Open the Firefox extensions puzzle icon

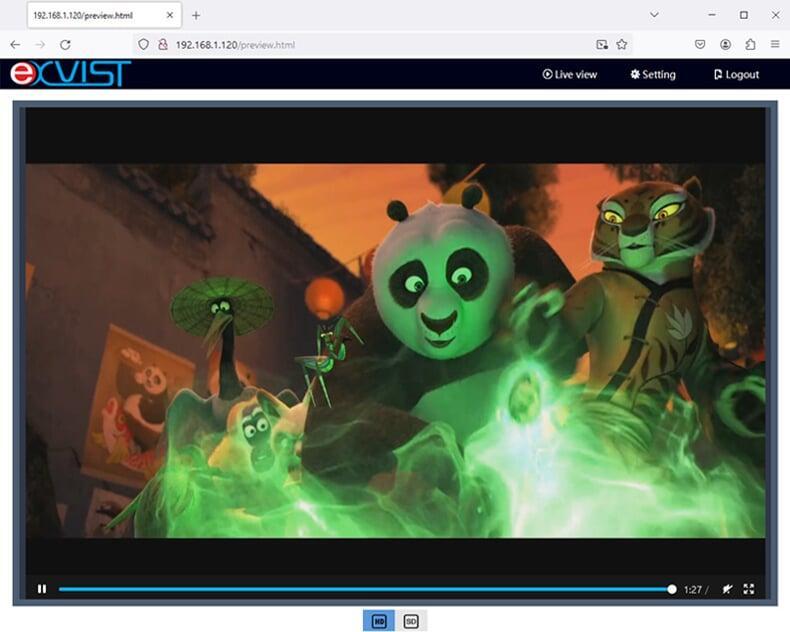coord(750,44)
